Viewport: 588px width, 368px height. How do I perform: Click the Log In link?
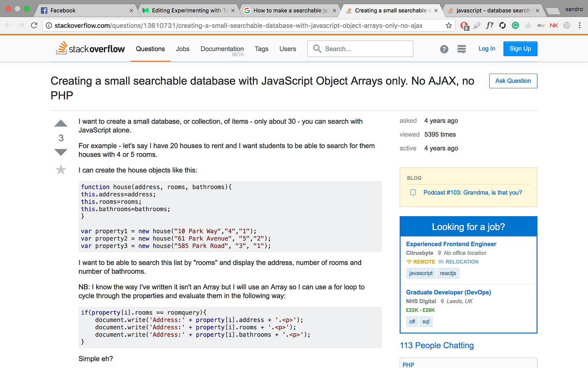point(487,49)
